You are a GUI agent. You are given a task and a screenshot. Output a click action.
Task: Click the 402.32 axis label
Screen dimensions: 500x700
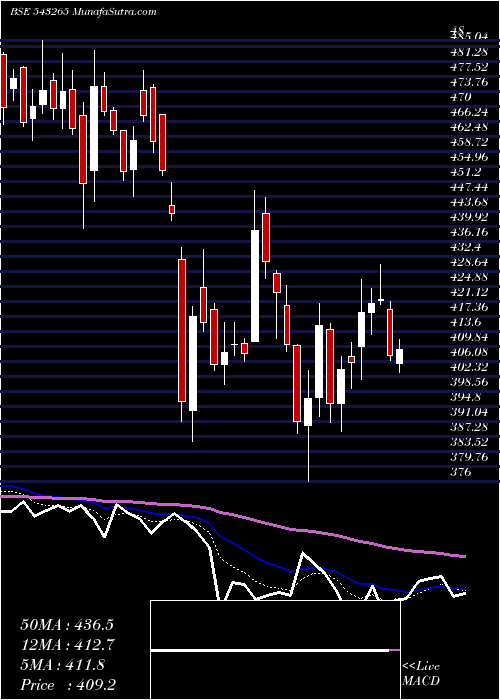point(469,367)
